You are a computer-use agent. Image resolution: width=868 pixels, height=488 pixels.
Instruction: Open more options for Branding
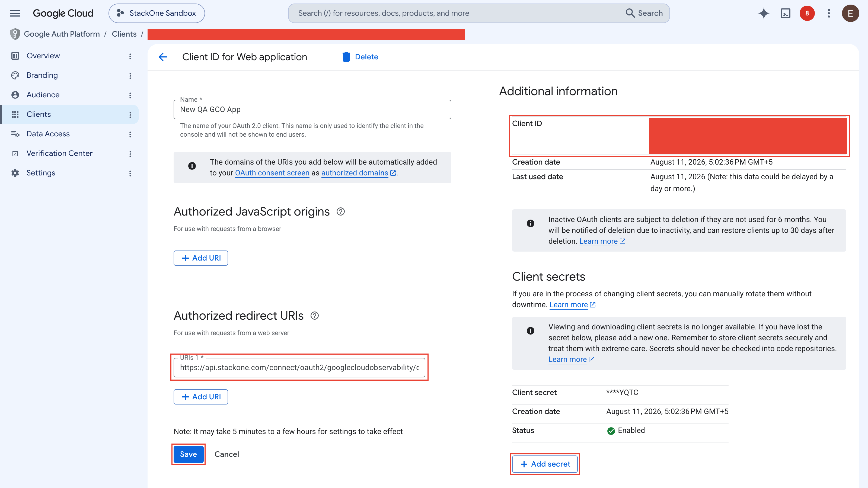point(130,76)
